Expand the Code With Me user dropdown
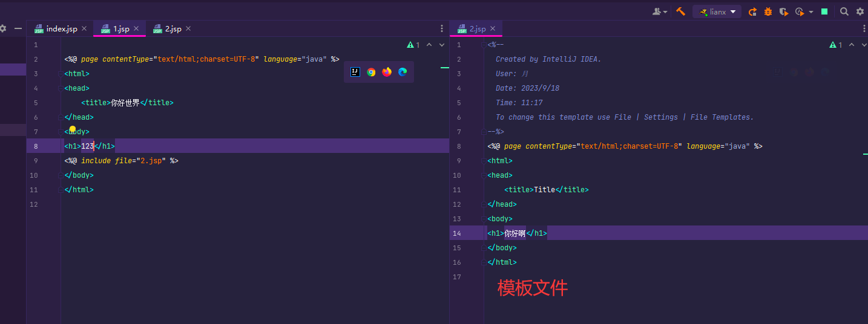Screen dimensions: 868x324 (659, 11)
